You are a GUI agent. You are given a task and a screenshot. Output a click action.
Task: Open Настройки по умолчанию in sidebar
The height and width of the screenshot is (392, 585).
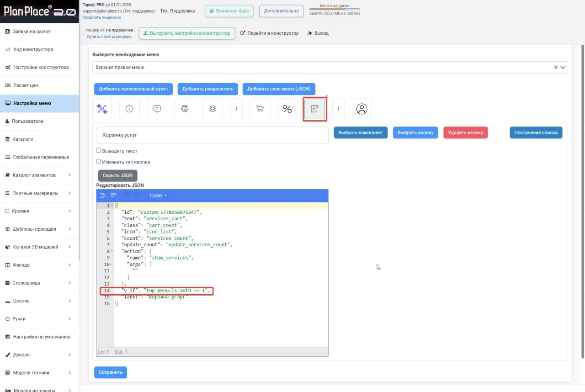(39, 337)
